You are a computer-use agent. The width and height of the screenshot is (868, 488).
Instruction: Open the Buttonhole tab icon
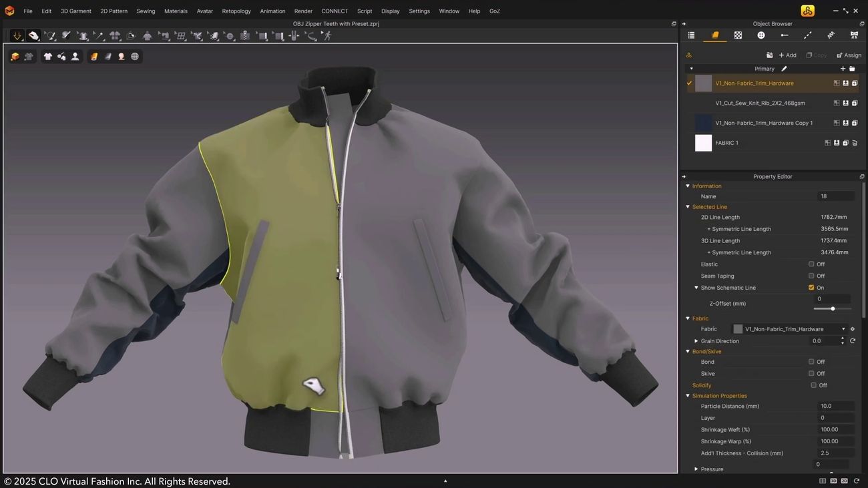click(785, 35)
